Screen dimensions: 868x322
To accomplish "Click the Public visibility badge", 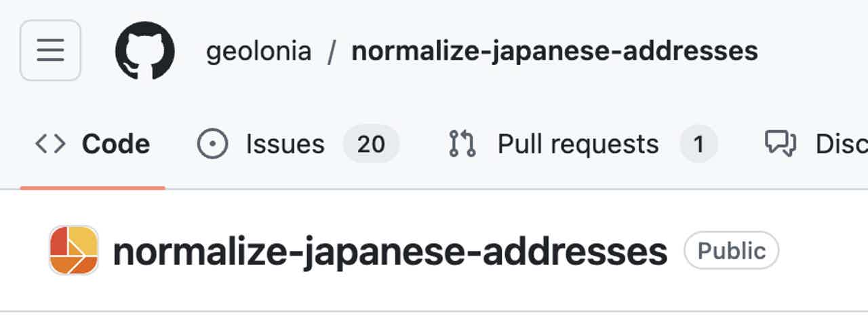I will 731,251.
